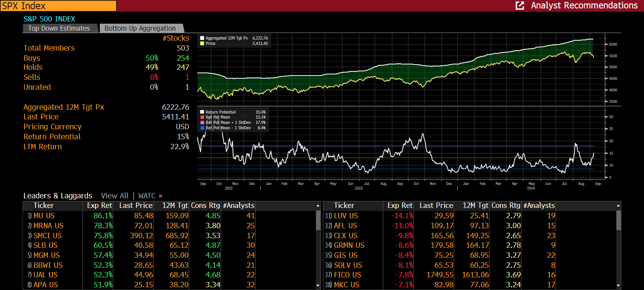
Task: Click LUV US expected return -14.1%
Action: [402, 216]
